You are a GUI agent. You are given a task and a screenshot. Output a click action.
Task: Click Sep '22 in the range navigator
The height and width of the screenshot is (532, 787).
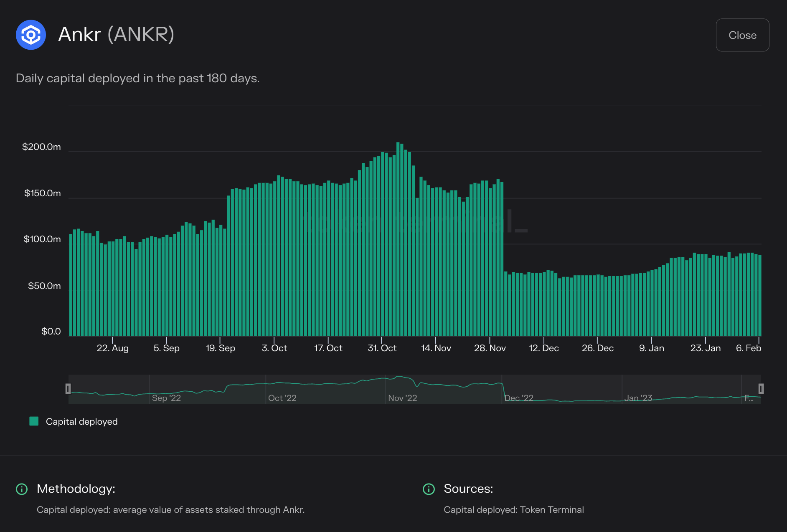tap(166, 398)
